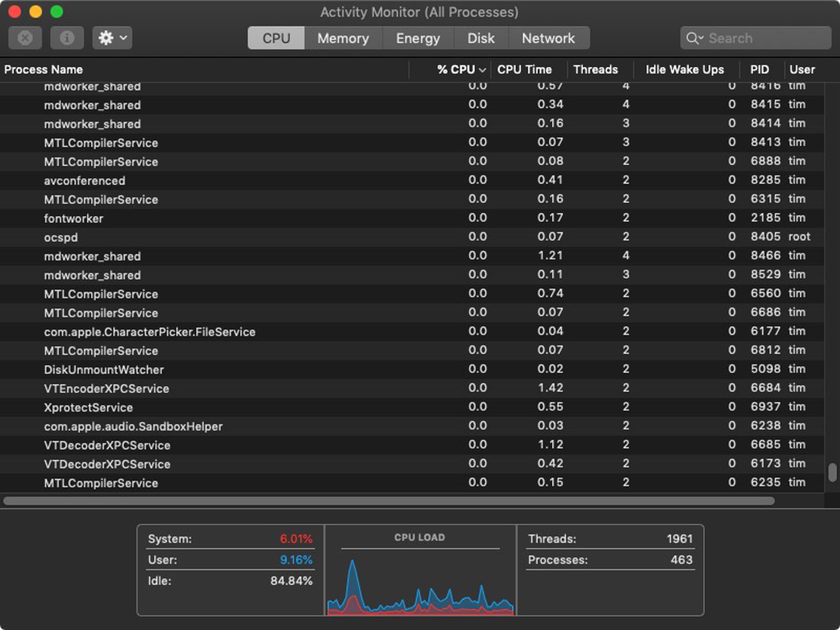Sort by the Idle Wake Ups column

684,69
